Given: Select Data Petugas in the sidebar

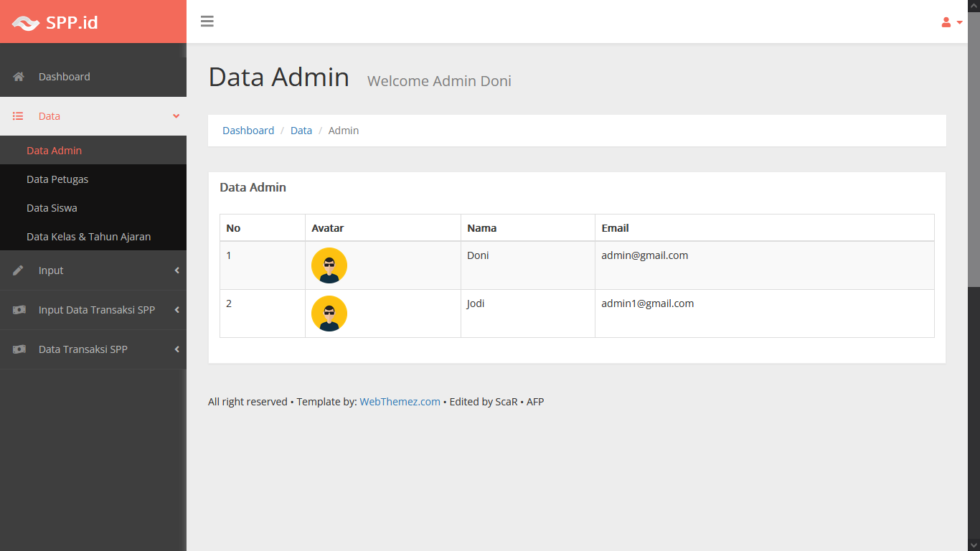Looking at the screenshot, I should [x=57, y=179].
